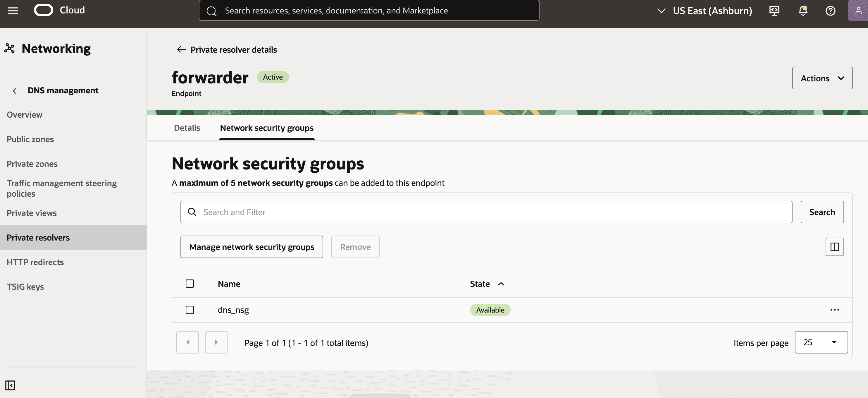Open row actions for dns_nsg

835,310
